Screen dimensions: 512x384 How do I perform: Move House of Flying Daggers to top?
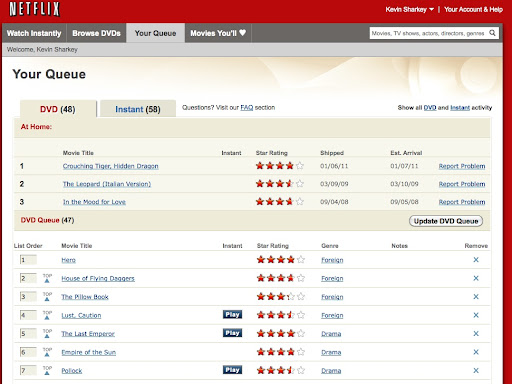[x=47, y=278]
